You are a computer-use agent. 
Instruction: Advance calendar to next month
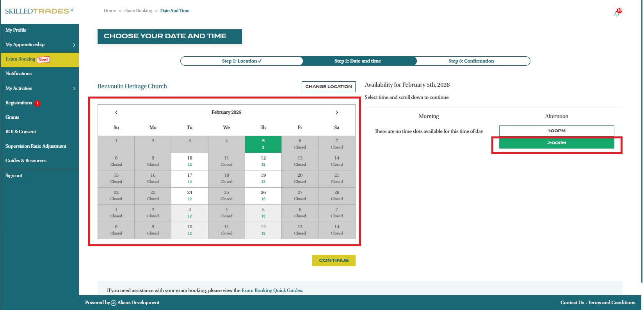click(x=337, y=113)
